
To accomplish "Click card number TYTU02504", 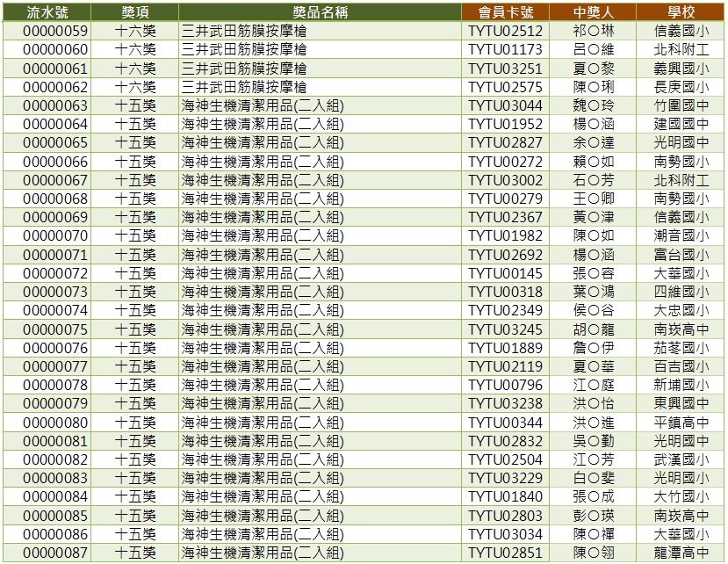I will pos(505,460).
